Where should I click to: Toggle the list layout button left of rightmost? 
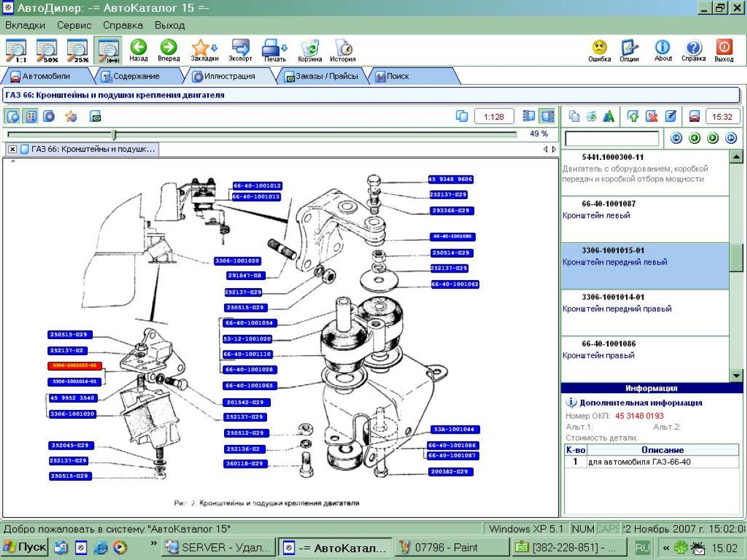coord(529,116)
